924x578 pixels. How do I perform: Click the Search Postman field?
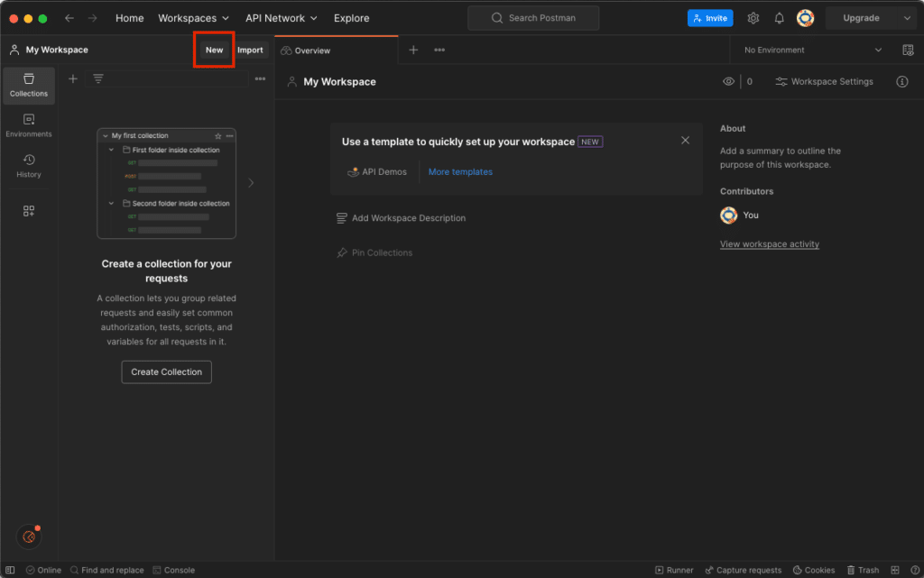(x=533, y=18)
